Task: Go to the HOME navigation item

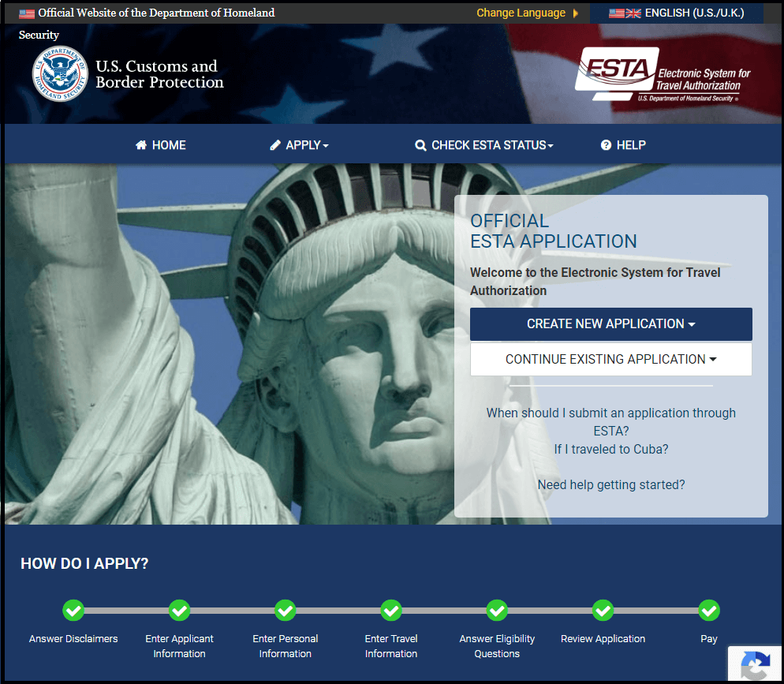Action: coord(160,145)
